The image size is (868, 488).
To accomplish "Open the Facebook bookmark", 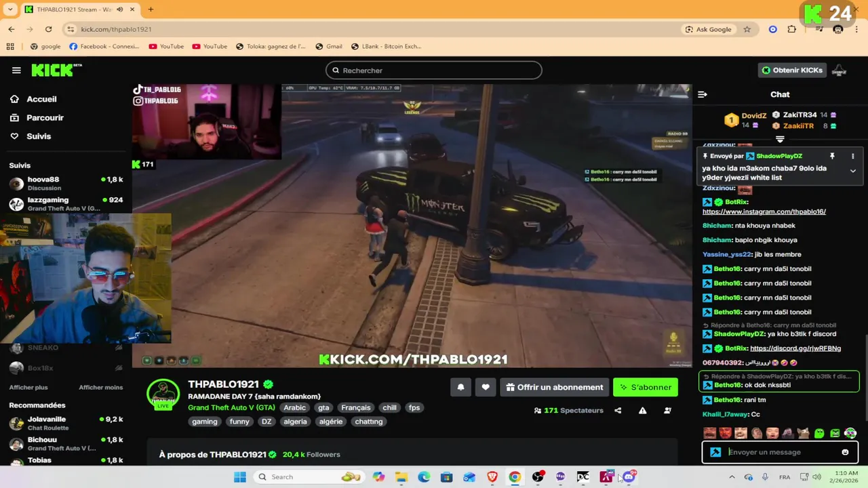I will point(104,47).
